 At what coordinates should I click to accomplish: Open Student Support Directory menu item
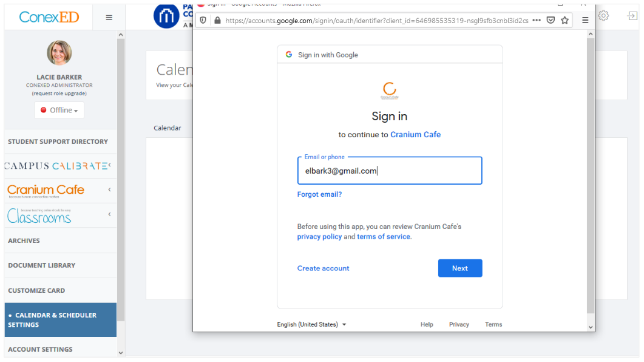(58, 142)
